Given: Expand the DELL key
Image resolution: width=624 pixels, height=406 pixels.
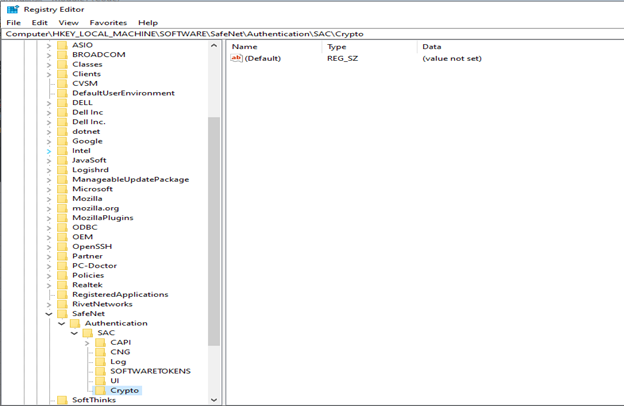Looking at the screenshot, I should pos(49,103).
